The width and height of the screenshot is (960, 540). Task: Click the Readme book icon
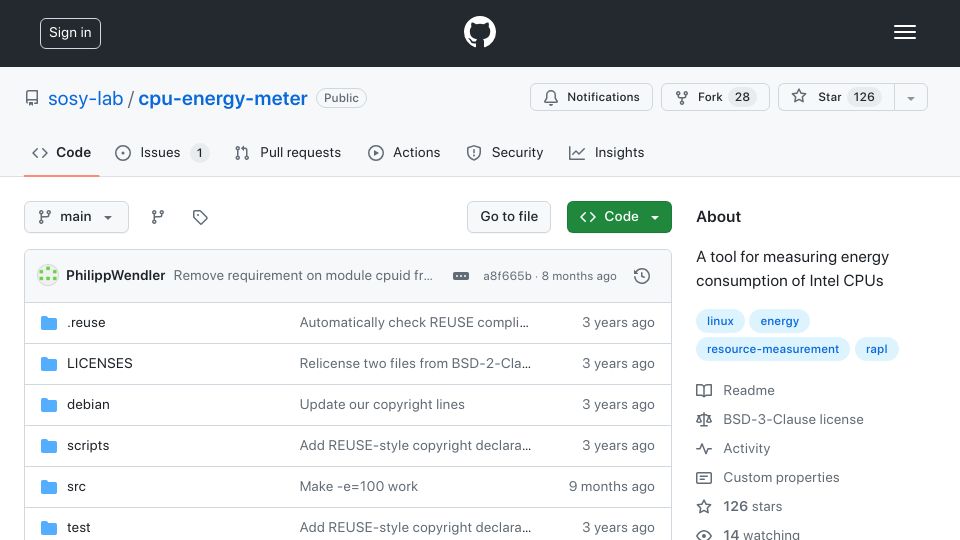click(x=704, y=391)
